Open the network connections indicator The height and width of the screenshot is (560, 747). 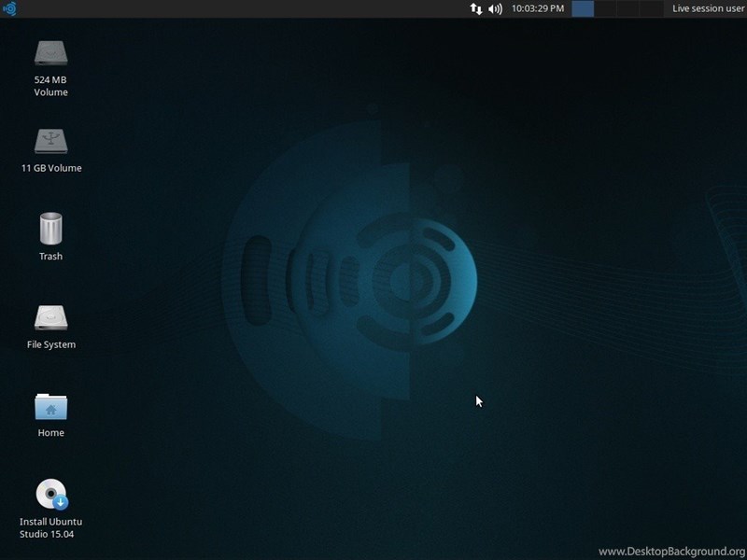(x=476, y=8)
